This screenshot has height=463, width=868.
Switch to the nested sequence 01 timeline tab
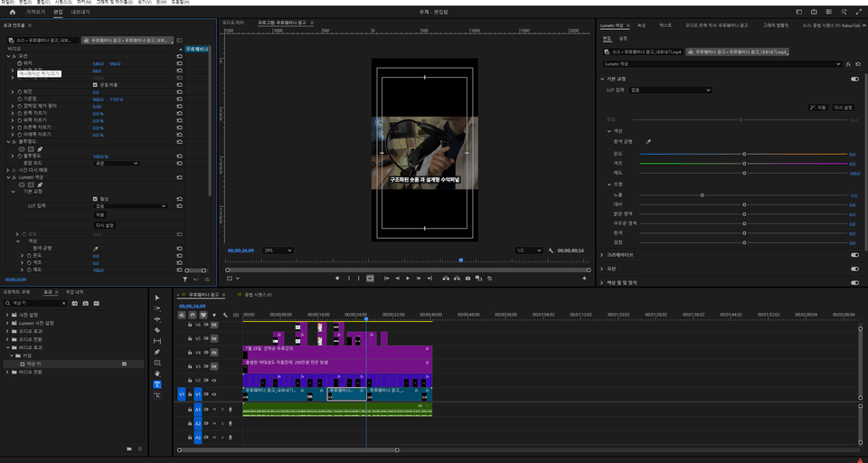[258, 295]
